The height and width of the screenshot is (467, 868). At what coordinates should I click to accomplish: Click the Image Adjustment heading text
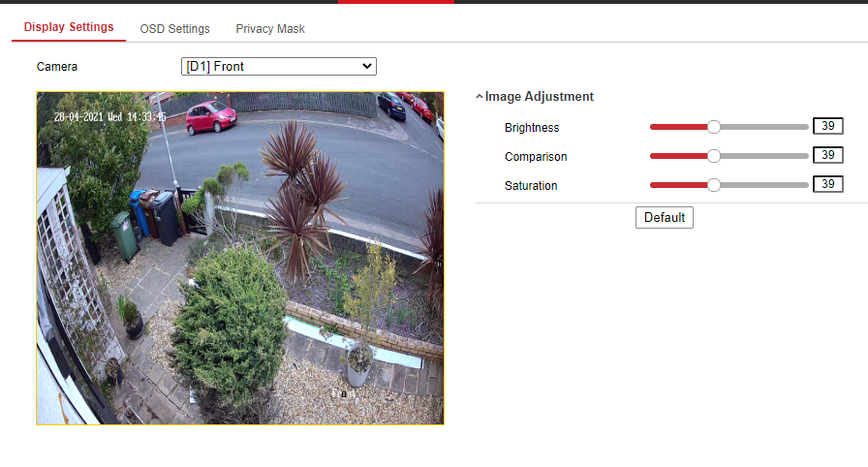coord(539,97)
